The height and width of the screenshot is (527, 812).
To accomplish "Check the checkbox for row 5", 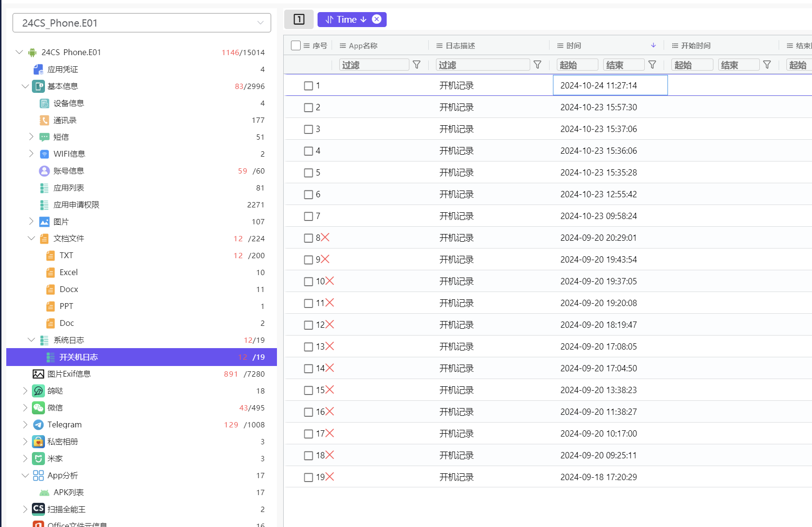I will point(308,173).
